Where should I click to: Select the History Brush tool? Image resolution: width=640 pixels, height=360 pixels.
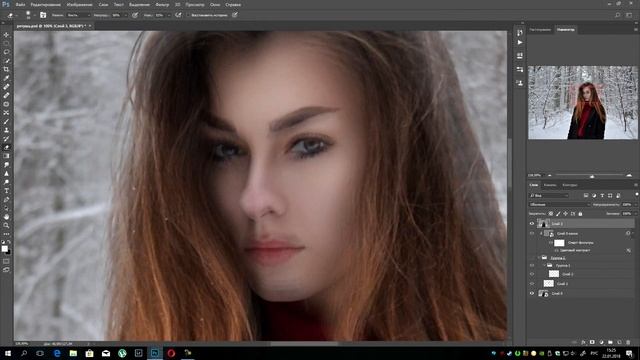pos(6,139)
